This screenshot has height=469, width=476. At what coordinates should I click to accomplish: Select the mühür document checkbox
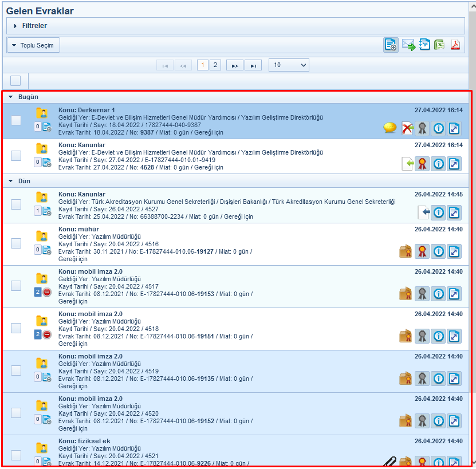[16, 243]
